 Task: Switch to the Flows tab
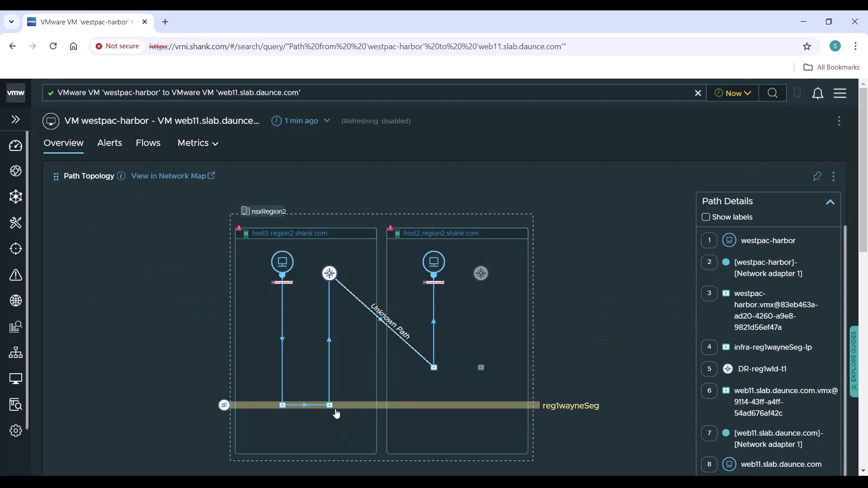tap(148, 143)
